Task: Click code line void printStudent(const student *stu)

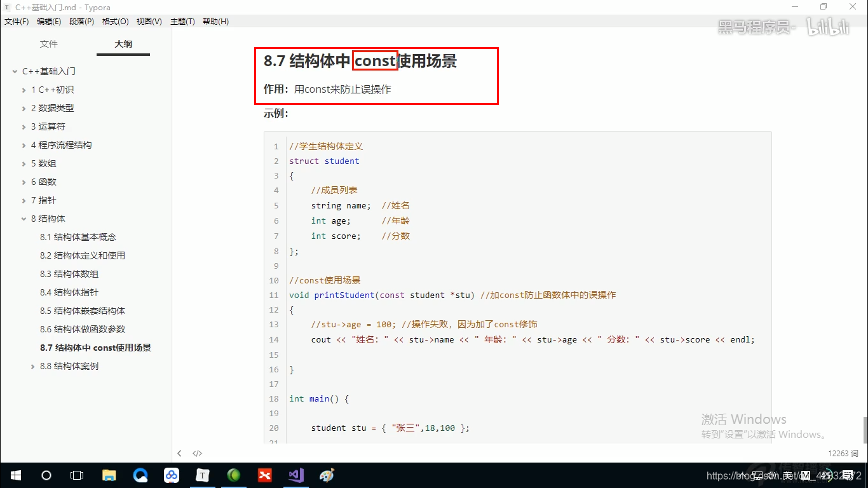Action: coord(382,295)
